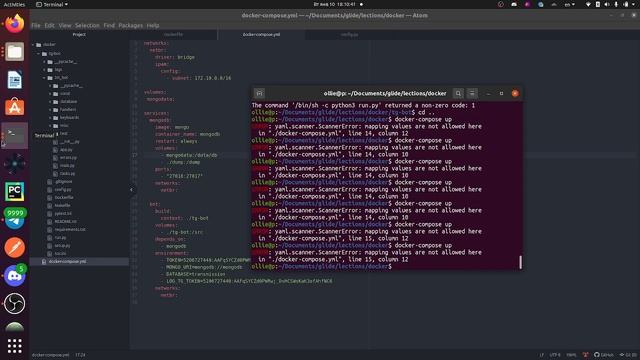
Task: Open Telegram with the 9999 badge
Action: point(15,219)
